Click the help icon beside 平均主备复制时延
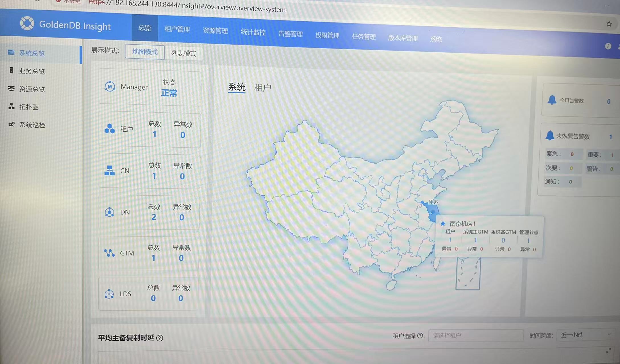This screenshot has height=364, width=620. [x=160, y=338]
